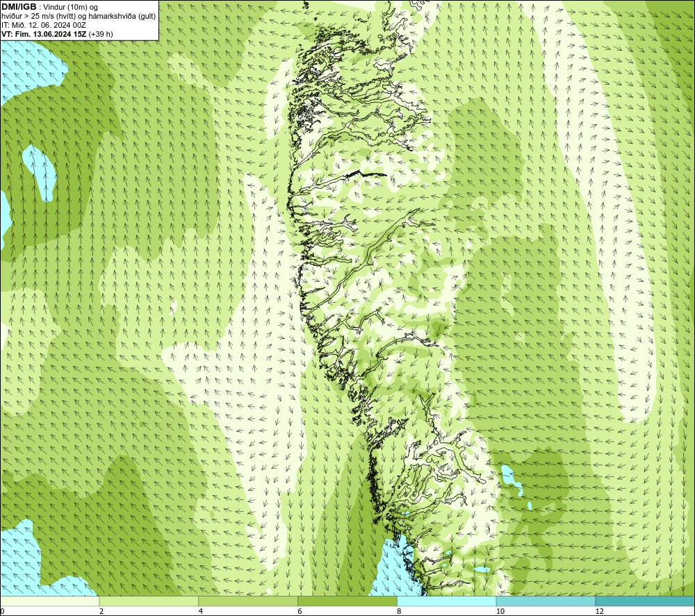Click the light green 2–4 m/s legend swatch

click(x=149, y=601)
